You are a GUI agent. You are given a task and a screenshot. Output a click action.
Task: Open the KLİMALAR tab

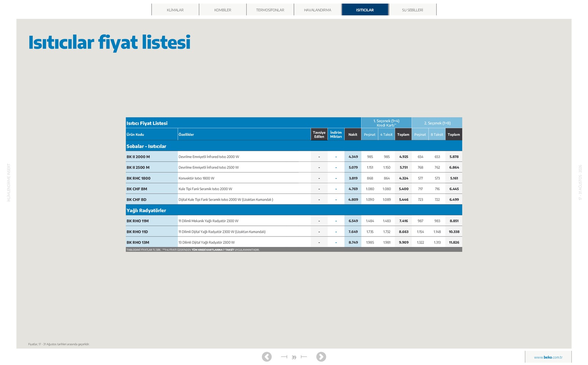pos(175,10)
